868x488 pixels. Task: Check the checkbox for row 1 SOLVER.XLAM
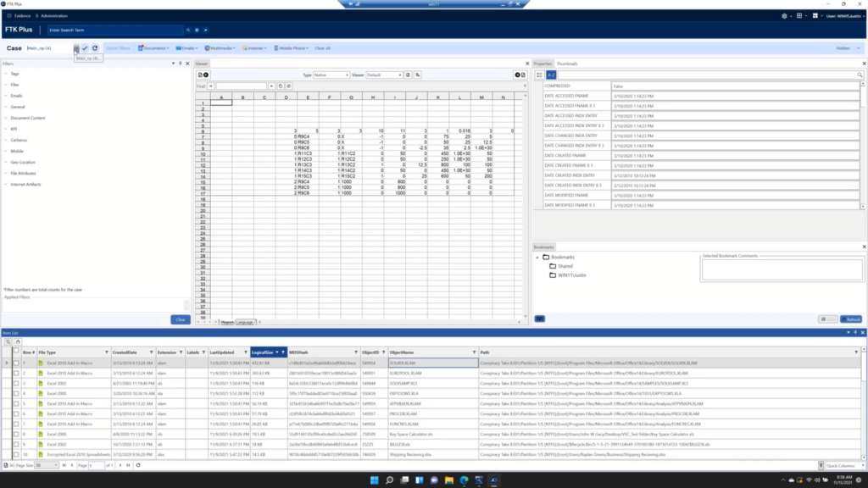15,363
